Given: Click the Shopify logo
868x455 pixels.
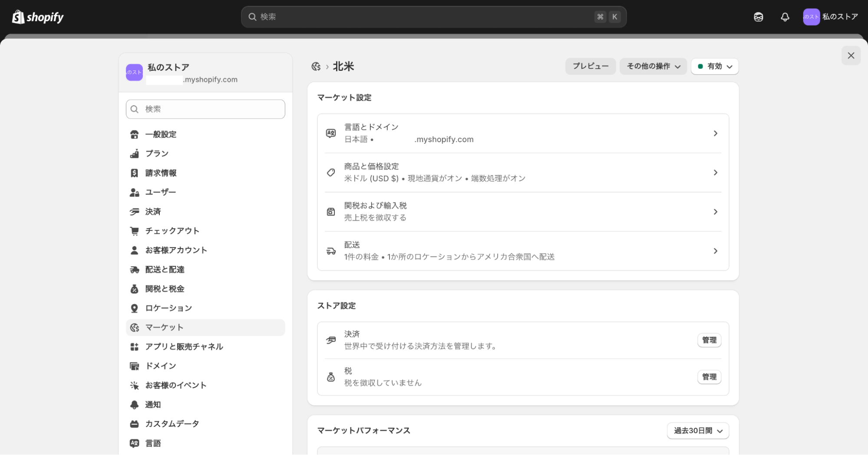Looking at the screenshot, I should [x=38, y=17].
